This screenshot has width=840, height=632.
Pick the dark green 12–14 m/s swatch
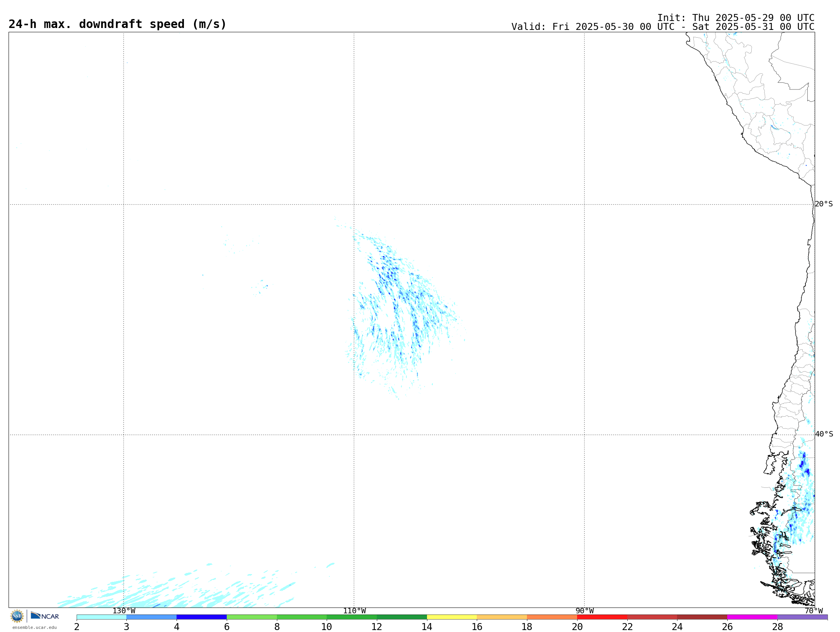click(x=402, y=617)
